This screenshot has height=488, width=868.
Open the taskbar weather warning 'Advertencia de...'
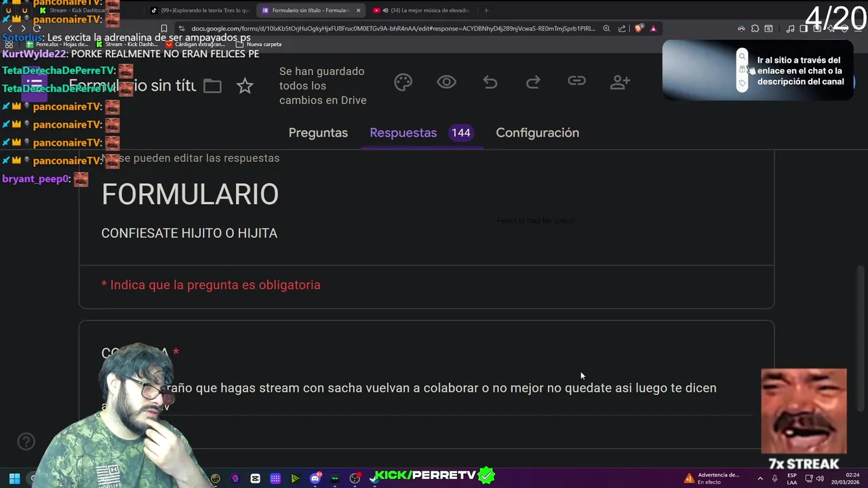click(x=712, y=479)
